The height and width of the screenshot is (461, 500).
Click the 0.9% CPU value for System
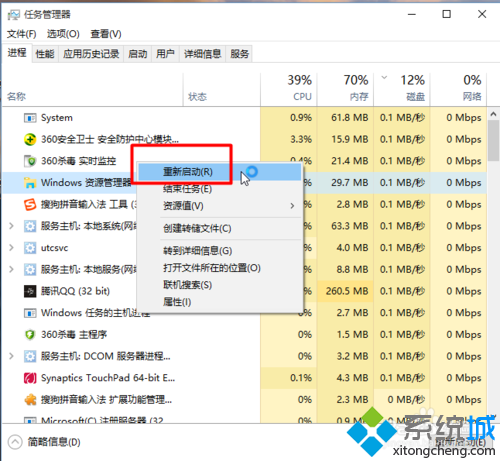click(x=301, y=118)
